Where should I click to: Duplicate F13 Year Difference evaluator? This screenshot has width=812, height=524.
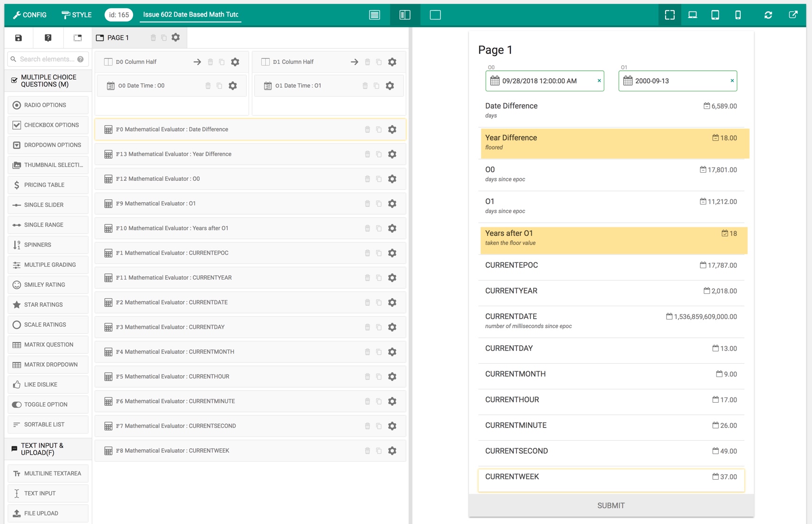[379, 154]
